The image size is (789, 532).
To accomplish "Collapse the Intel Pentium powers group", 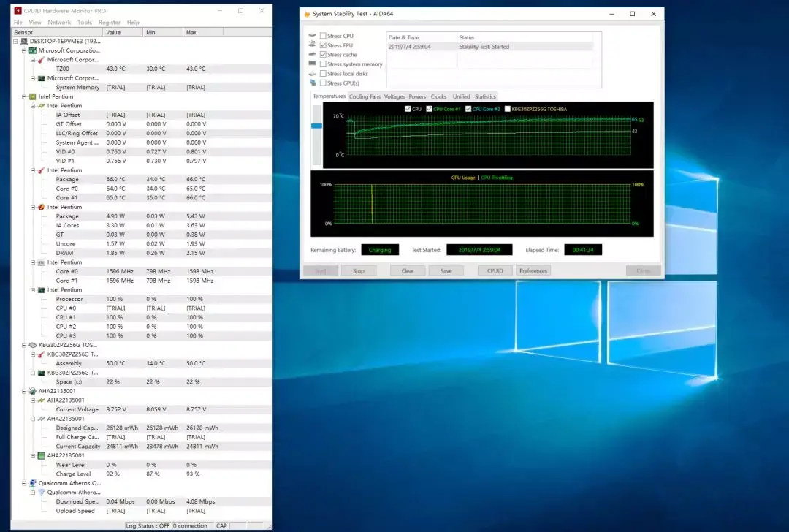I will point(33,207).
